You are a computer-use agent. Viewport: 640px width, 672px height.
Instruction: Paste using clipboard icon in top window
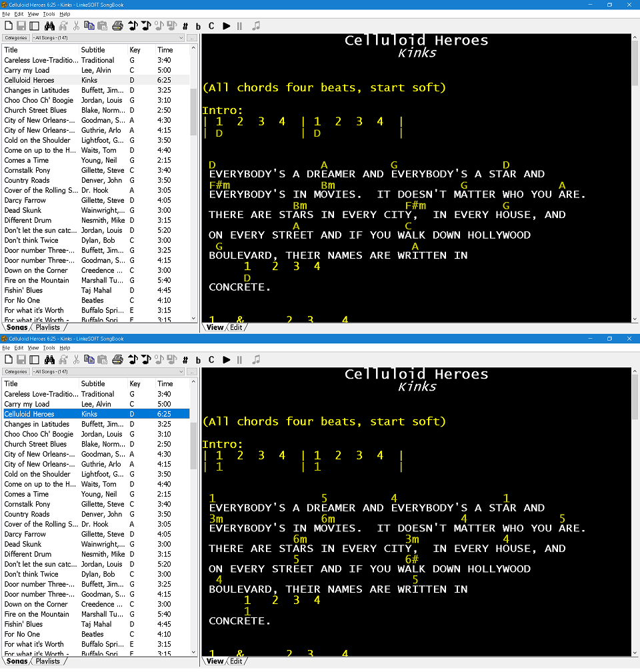[103, 26]
